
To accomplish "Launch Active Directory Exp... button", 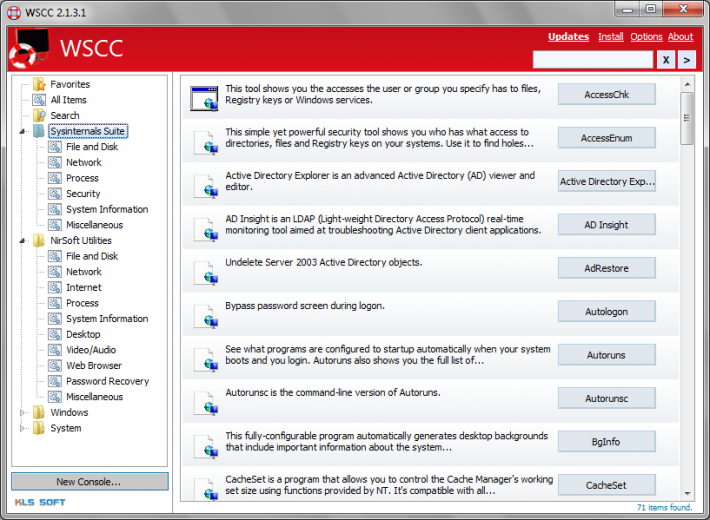I will point(606,181).
